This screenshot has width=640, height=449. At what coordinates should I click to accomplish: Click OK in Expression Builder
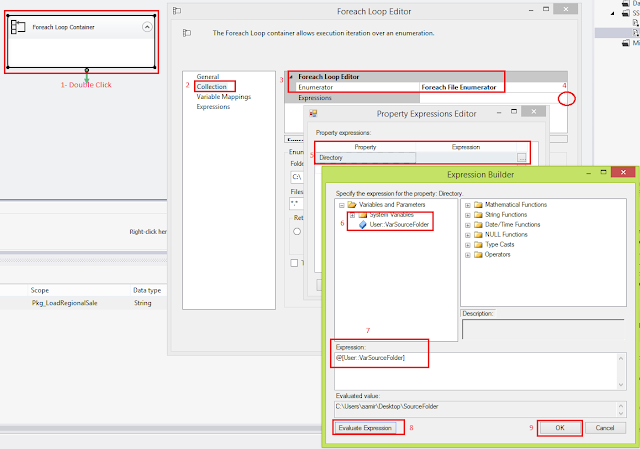pyautogui.click(x=560, y=428)
